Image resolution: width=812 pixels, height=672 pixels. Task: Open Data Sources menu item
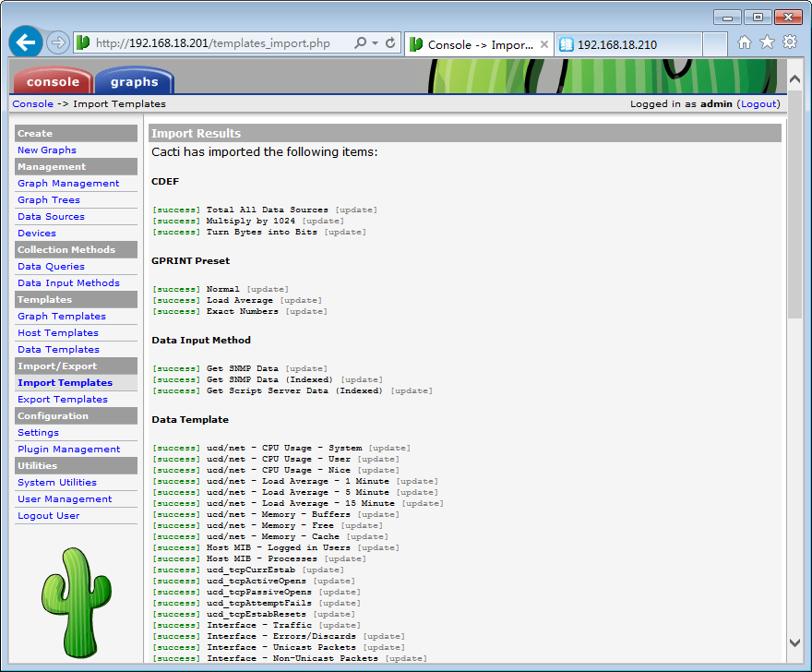point(51,216)
